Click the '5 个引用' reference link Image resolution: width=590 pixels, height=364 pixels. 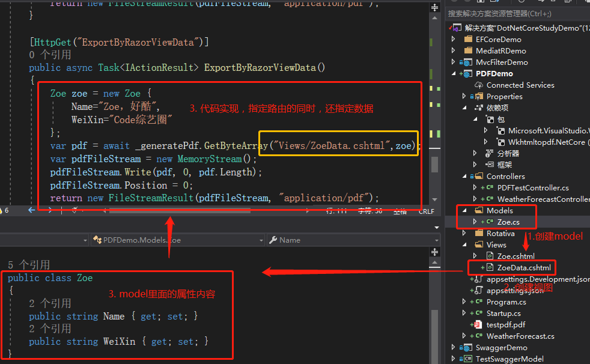coord(29,265)
